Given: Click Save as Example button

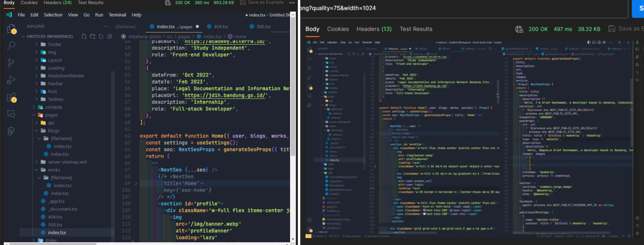Looking at the screenshot, I should pos(262,2).
